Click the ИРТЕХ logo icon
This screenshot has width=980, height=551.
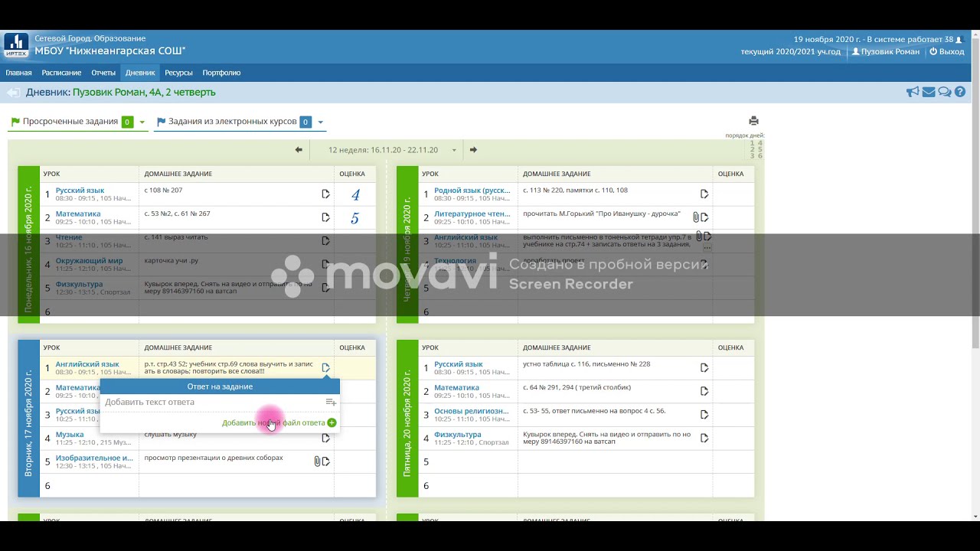(16, 45)
